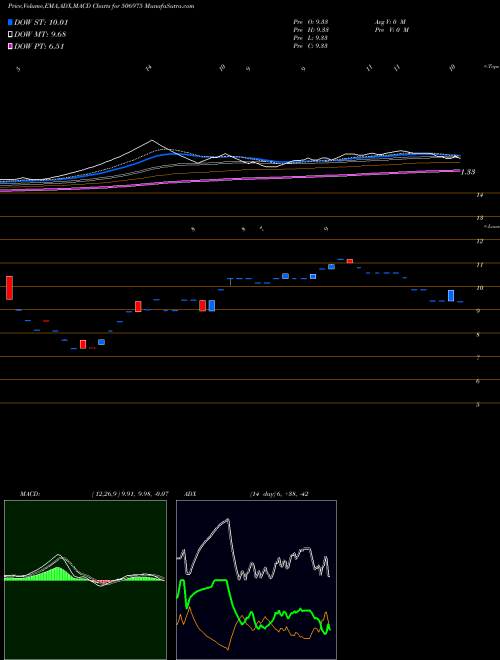This screenshot has height=660, width=500.
Task: Click the 'Avg V: 0 M' volume text
Action: pyautogui.click(x=390, y=22)
